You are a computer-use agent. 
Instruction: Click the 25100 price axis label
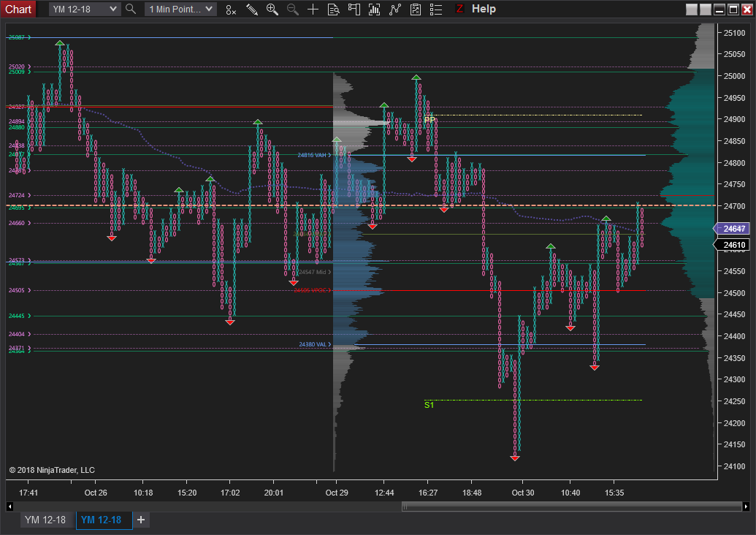click(x=734, y=33)
